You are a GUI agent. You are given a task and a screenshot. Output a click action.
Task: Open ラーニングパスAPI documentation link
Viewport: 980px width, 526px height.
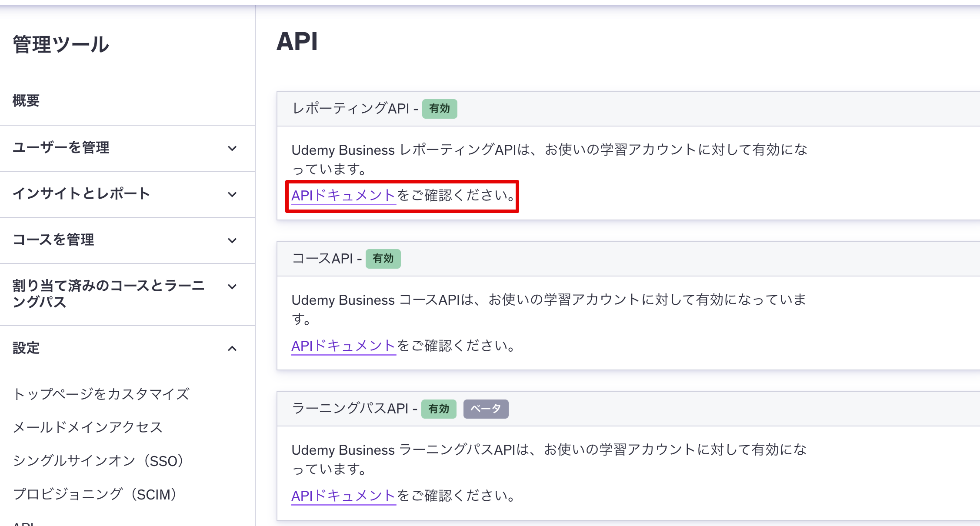[x=343, y=496]
